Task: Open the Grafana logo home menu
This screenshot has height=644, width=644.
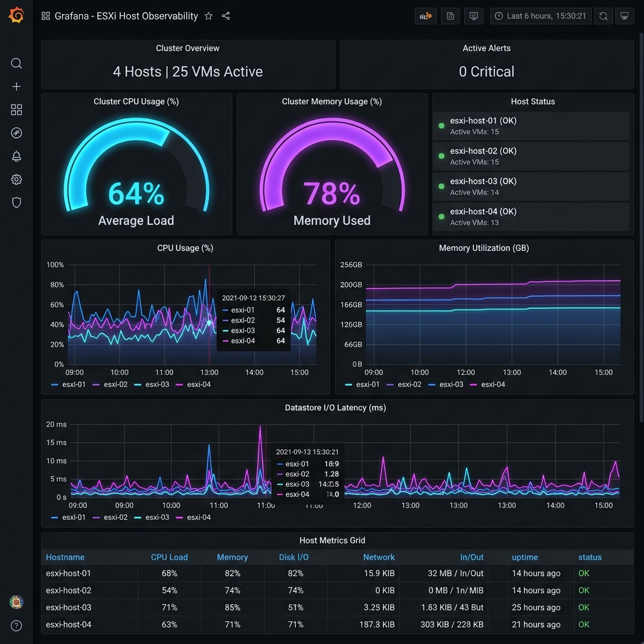Action: pyautogui.click(x=16, y=16)
